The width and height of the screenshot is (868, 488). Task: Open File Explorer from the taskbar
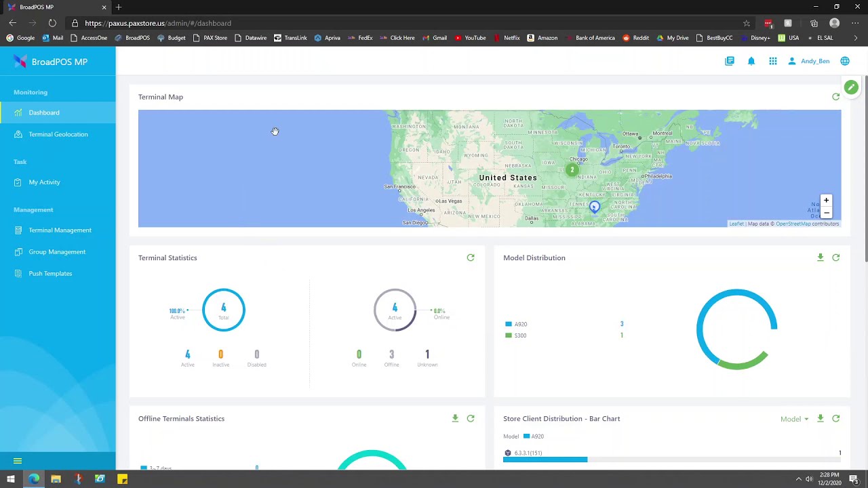click(x=56, y=479)
